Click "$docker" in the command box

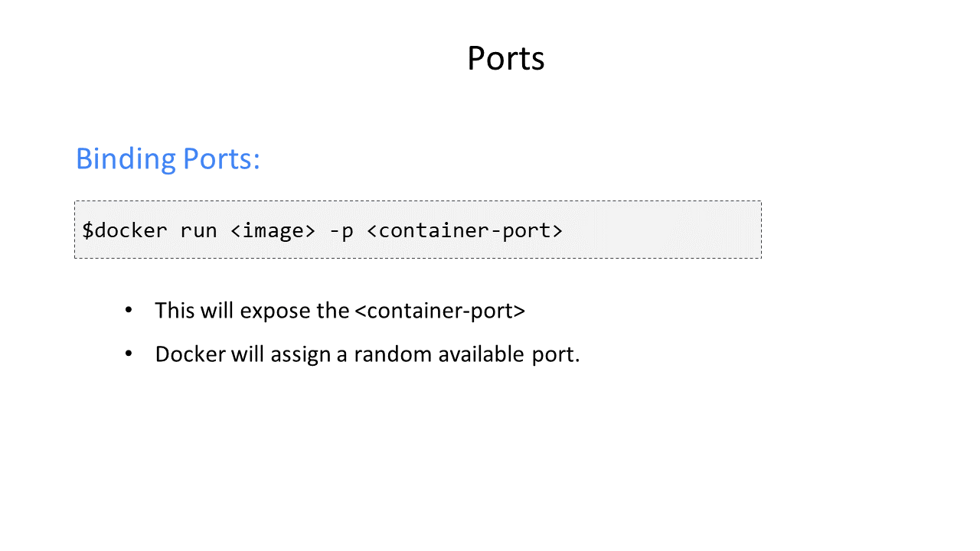point(125,230)
